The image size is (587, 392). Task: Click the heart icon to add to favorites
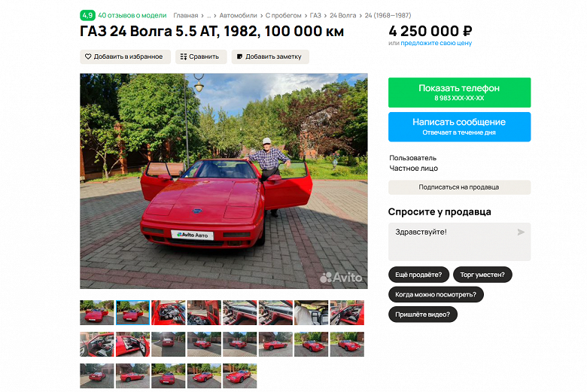coord(88,56)
